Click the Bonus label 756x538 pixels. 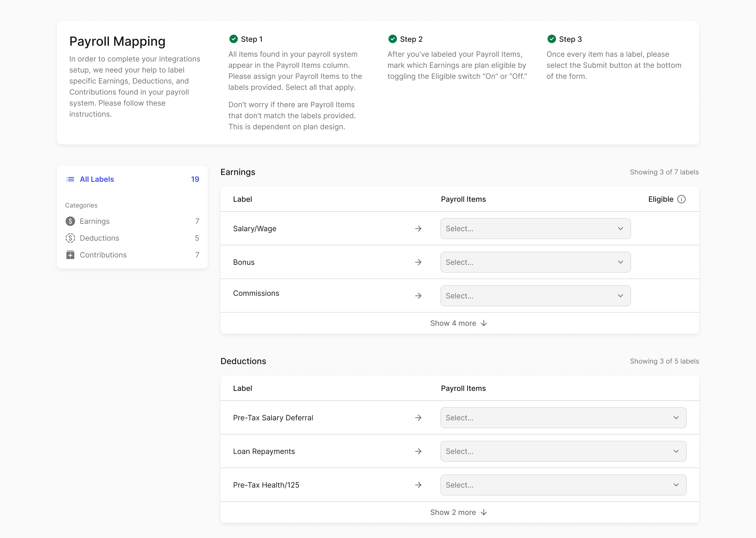244,262
